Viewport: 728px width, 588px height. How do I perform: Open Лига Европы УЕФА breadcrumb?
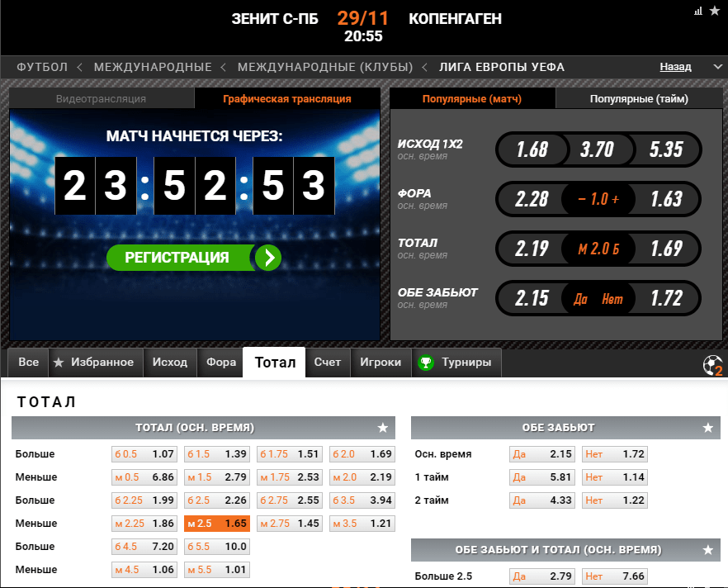502,67
